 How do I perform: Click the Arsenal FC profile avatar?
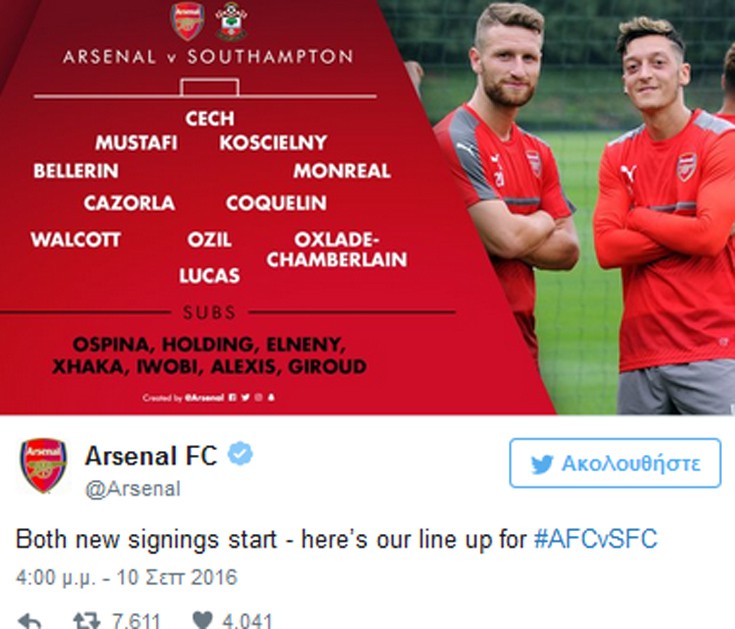tap(43, 465)
